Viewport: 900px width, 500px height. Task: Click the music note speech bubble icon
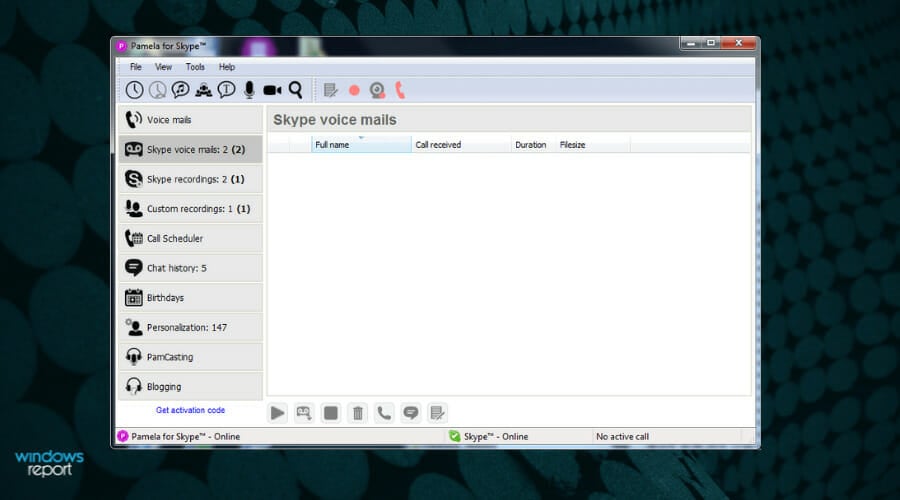[x=180, y=90]
